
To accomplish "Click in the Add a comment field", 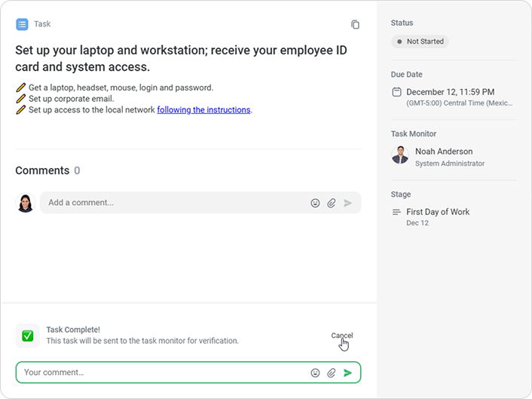I will pyautogui.click(x=173, y=203).
